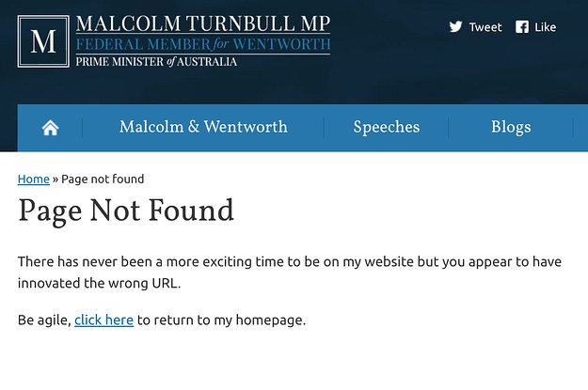Follow the Home breadcrumb link
The width and height of the screenshot is (588, 390).
point(33,179)
